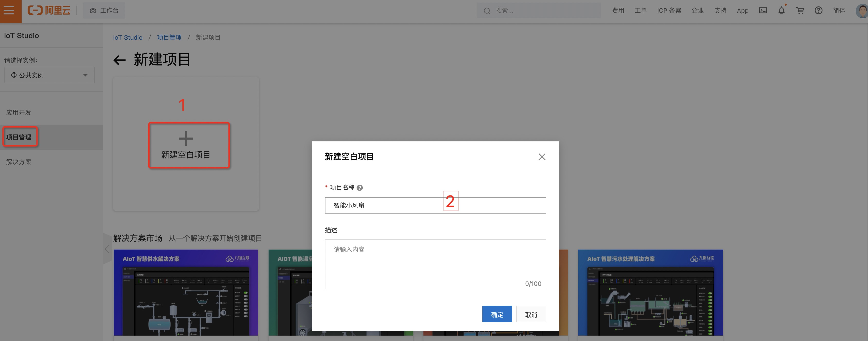This screenshot has width=868, height=341.
Task: Click the back arrow beside 新建项目
Action: (119, 60)
